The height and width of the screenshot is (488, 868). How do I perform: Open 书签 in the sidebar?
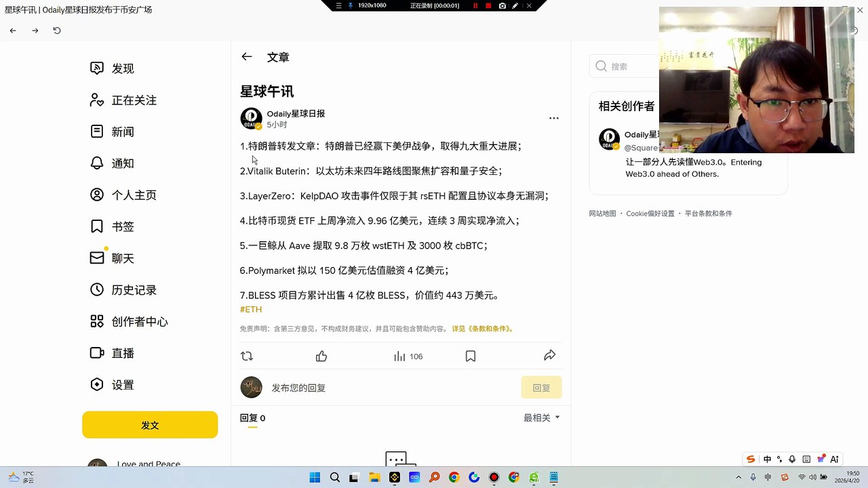(x=113, y=226)
